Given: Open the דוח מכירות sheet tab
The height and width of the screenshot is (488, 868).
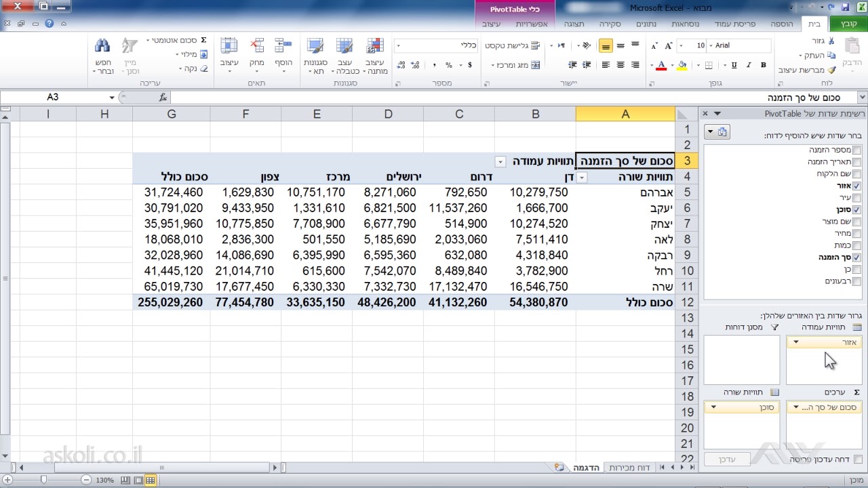Looking at the screenshot, I should point(629,468).
